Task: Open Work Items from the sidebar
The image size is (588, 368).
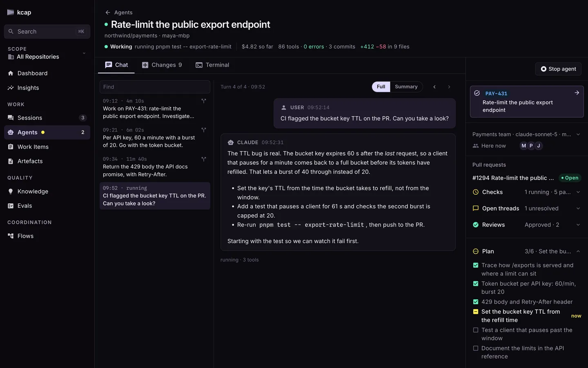Action: [47, 147]
